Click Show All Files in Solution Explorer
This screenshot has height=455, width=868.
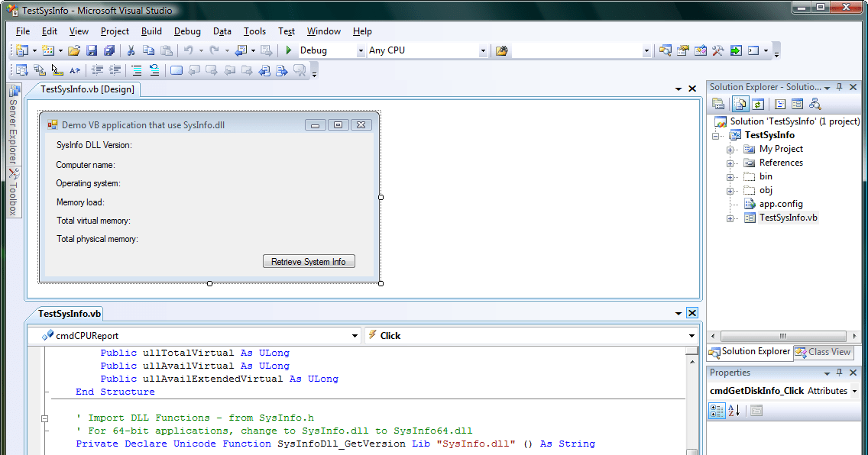[x=740, y=102]
